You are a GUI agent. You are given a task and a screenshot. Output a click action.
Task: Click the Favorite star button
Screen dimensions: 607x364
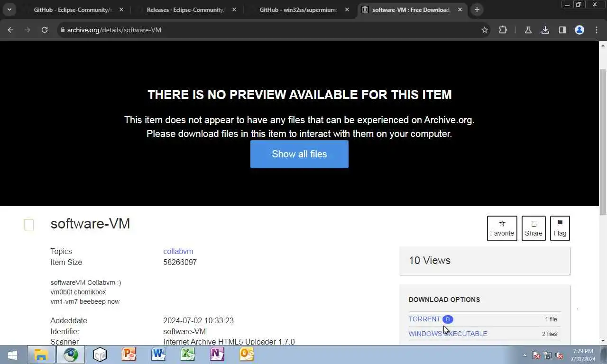pyautogui.click(x=502, y=228)
